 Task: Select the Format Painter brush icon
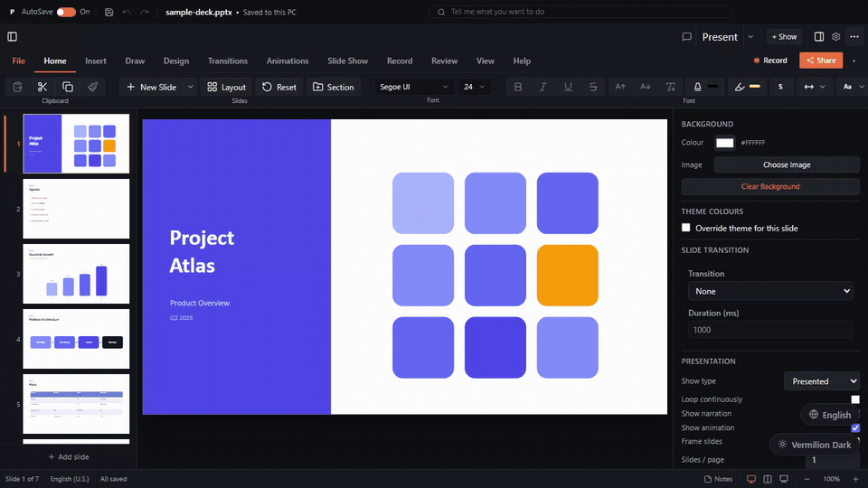[93, 87]
